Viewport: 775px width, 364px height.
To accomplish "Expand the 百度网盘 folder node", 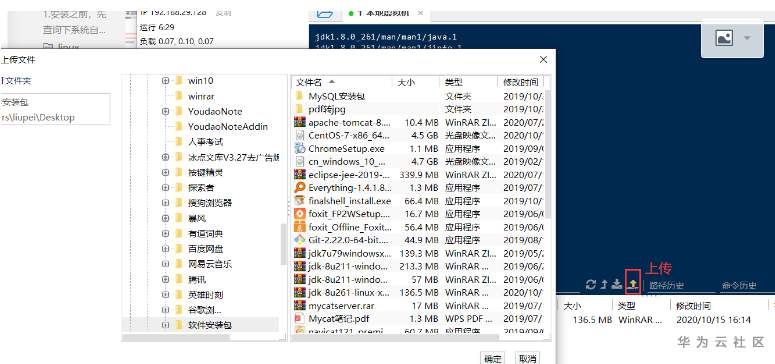I will [165, 249].
